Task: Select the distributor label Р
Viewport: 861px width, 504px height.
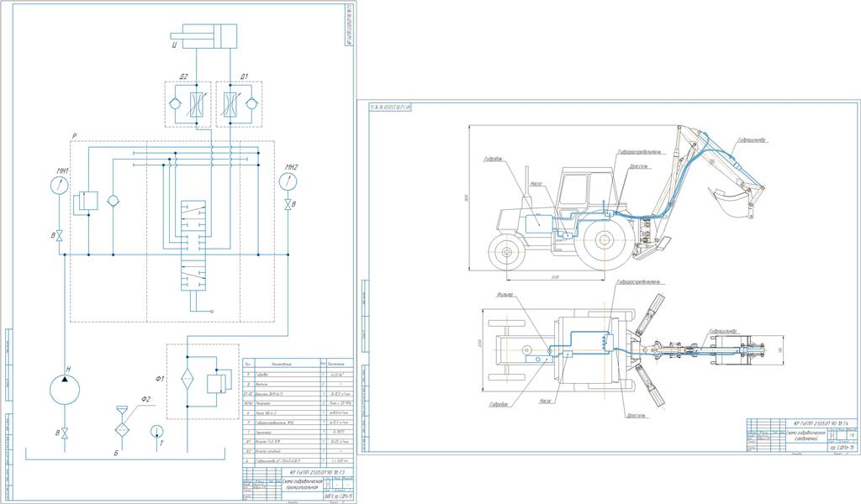Action: tap(74, 135)
